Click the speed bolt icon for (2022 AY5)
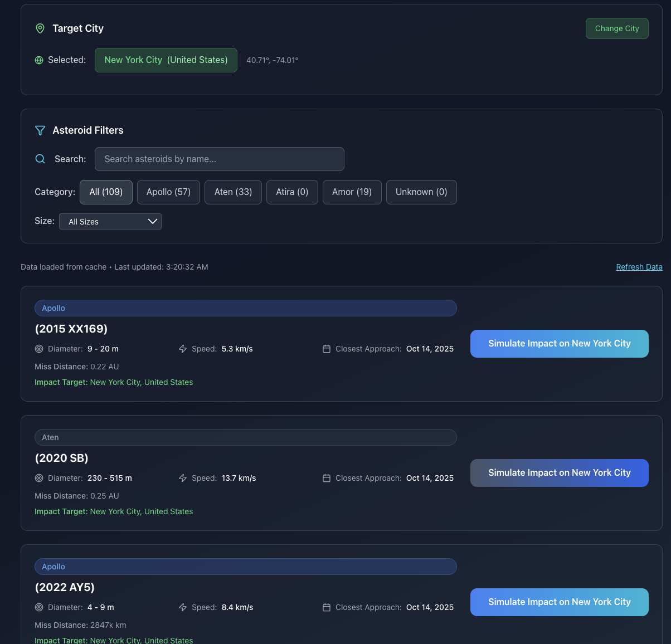 point(183,607)
